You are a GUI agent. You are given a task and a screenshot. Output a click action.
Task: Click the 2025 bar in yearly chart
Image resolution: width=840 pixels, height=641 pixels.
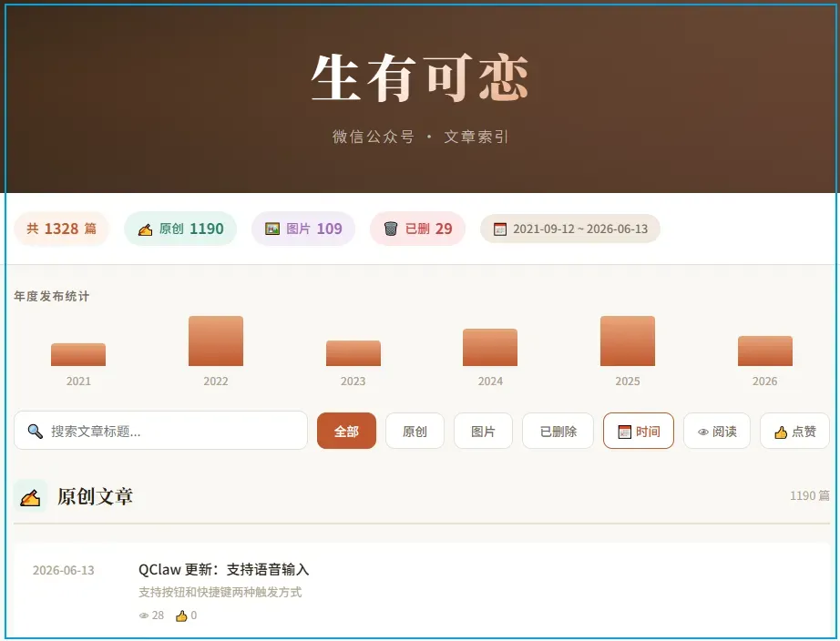tap(628, 341)
